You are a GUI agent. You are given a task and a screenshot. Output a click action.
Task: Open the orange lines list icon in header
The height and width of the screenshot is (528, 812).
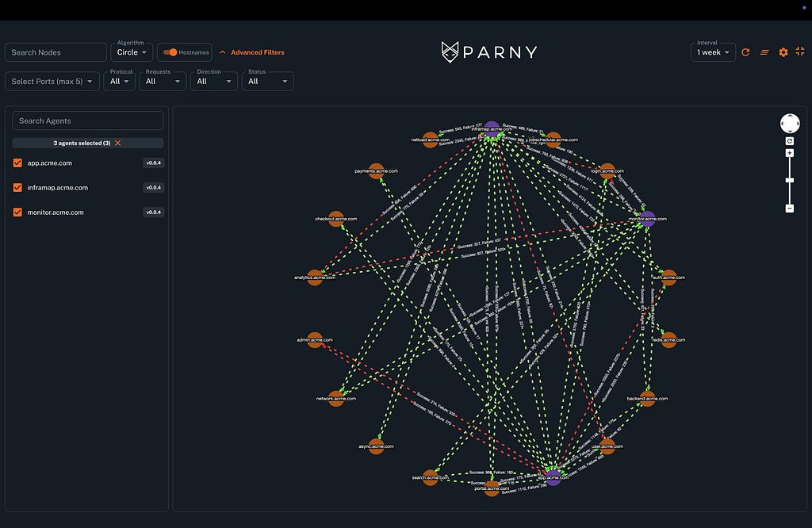(x=764, y=52)
